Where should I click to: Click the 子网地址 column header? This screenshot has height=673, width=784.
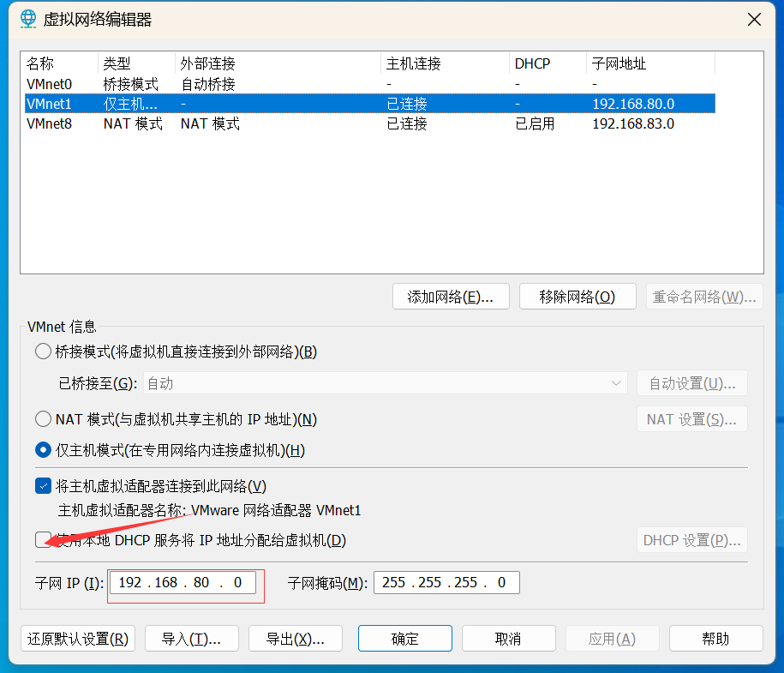point(650,63)
